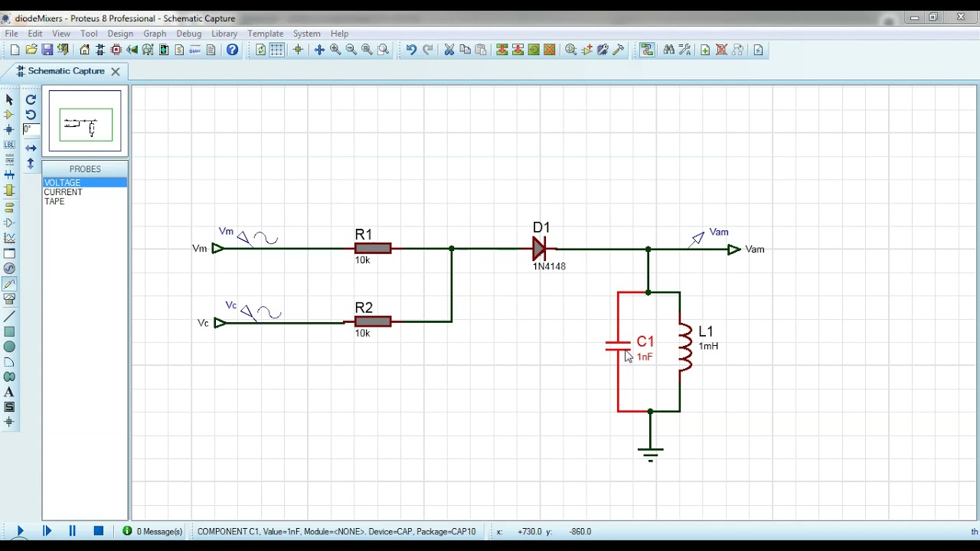980x551 pixels.
Task: Open the Library menu
Action: pos(224,34)
